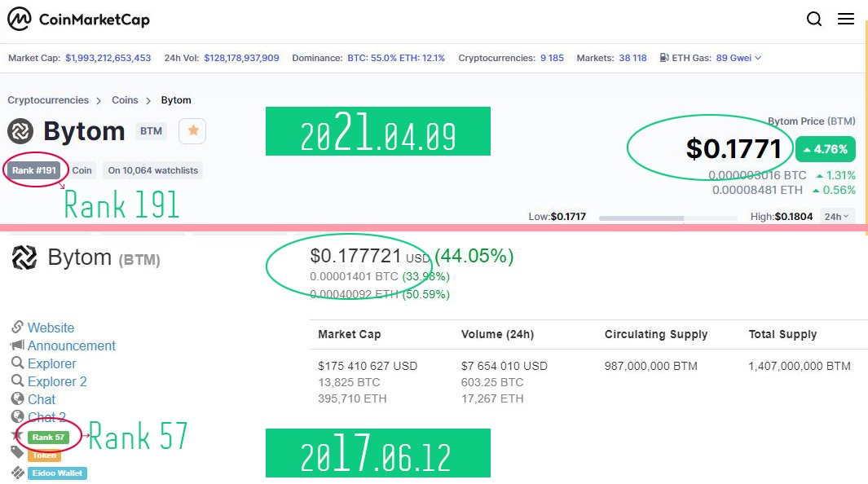Click the Markets count 38 118
This screenshot has width=868, height=484.
pyautogui.click(x=632, y=58)
